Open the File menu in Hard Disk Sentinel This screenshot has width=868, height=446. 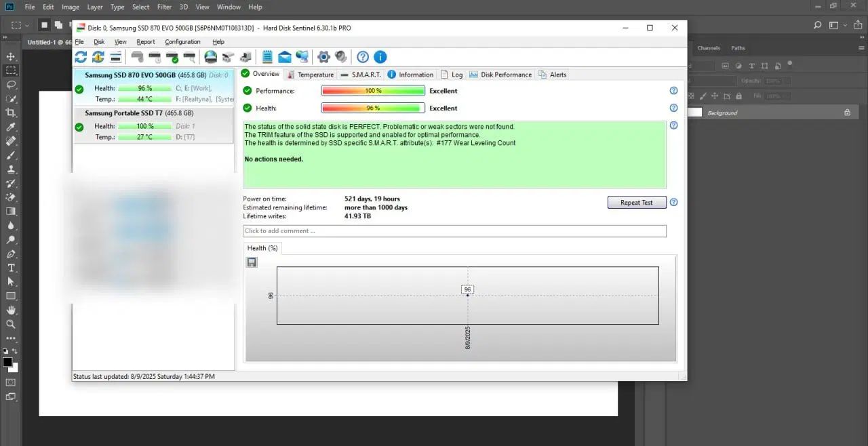tap(79, 42)
